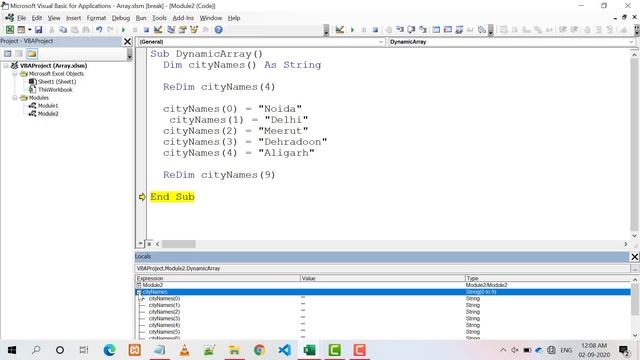
Task: Expand the Module2 entry in Locals window
Action: [x=139, y=285]
